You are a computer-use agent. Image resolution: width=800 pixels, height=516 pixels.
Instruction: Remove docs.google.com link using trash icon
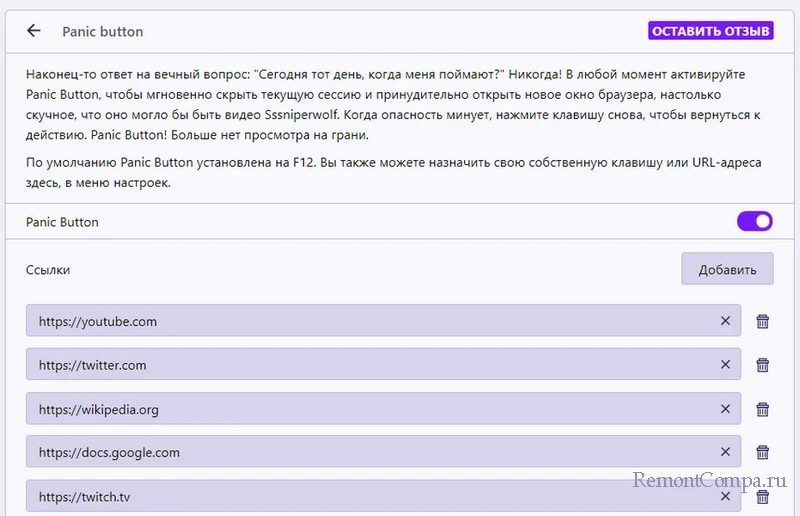point(762,452)
